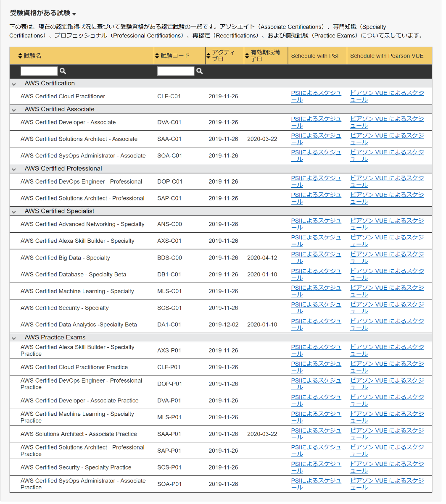Image resolution: width=446 pixels, height=504 pixels.
Task: Open Pearson VUE link for CLF-P01 practice
Action: tap(387, 367)
